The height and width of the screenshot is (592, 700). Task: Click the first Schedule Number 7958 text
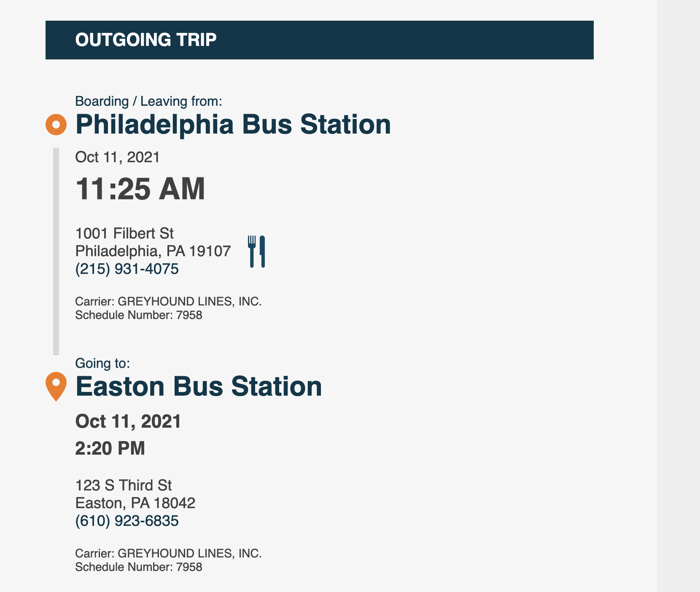click(139, 315)
